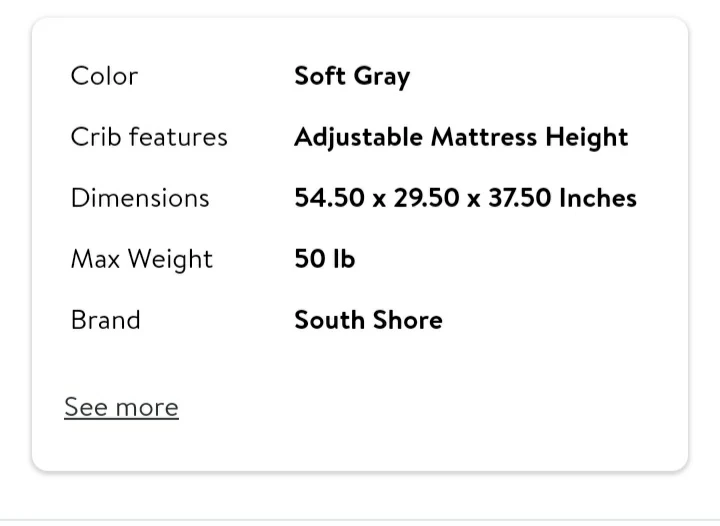Viewport: 720px width, 526px height.
Task: Click the word Mattress in crib features
Action: tap(483, 137)
